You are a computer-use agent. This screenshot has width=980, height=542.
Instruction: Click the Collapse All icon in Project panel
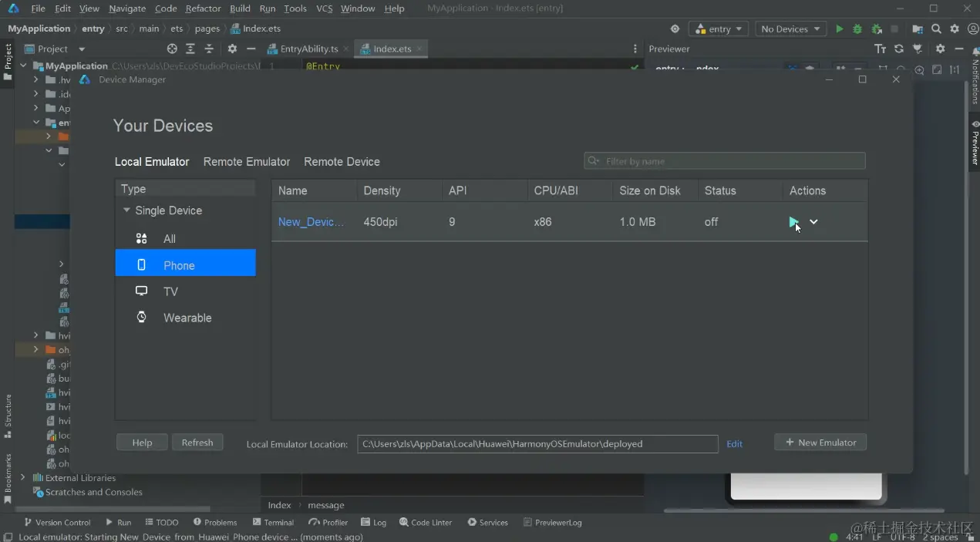209,49
